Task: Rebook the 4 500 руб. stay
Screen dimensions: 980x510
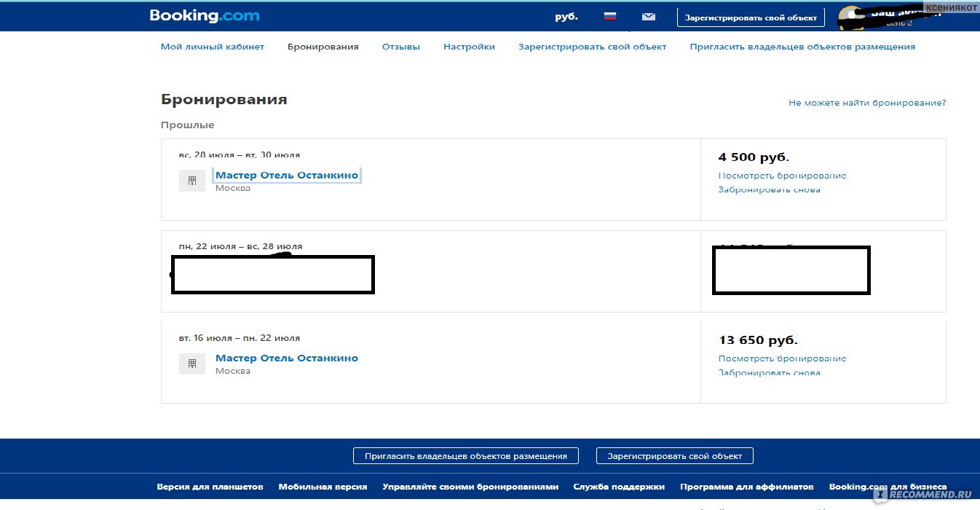Action: (769, 189)
